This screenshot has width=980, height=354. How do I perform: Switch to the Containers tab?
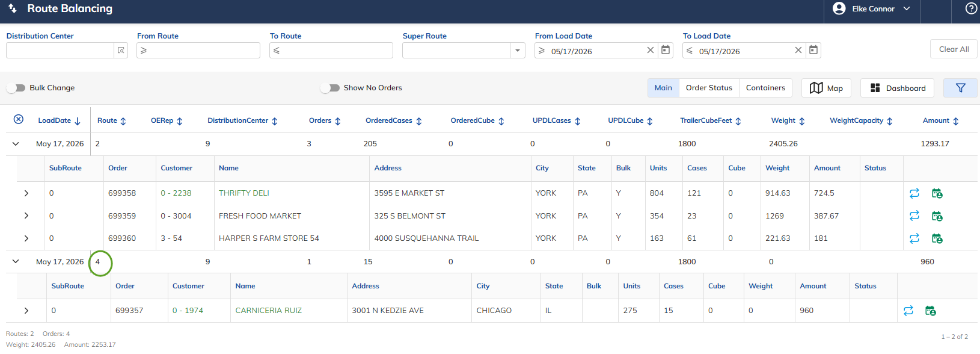(x=765, y=88)
